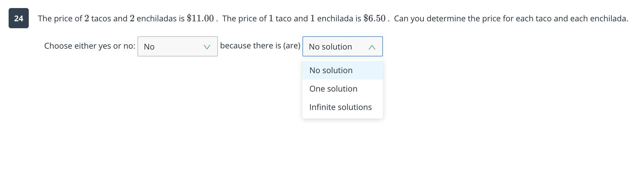Click the up chevron on solution dropdown
Image resolution: width=644 pixels, height=190 pixels.
[x=372, y=47]
